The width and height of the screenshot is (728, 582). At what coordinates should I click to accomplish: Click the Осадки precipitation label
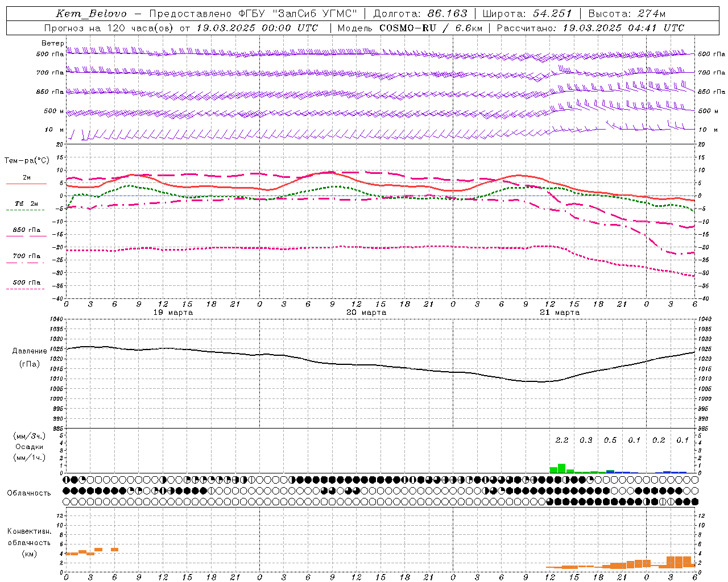pos(30,447)
